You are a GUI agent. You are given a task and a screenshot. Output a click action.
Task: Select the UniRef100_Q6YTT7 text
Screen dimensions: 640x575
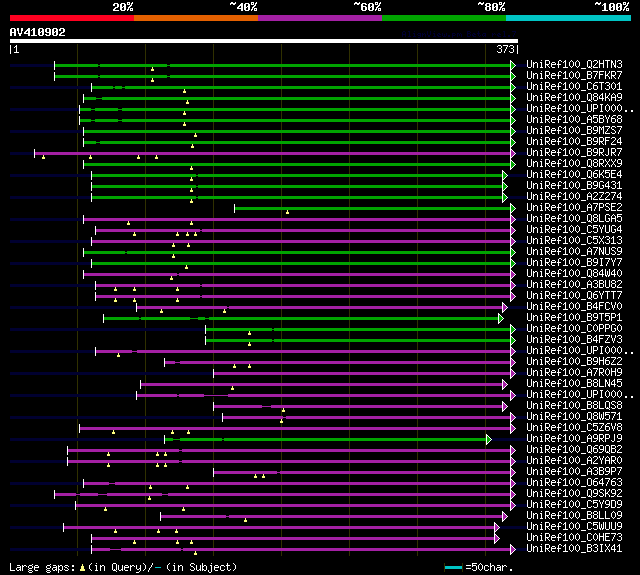pos(574,296)
